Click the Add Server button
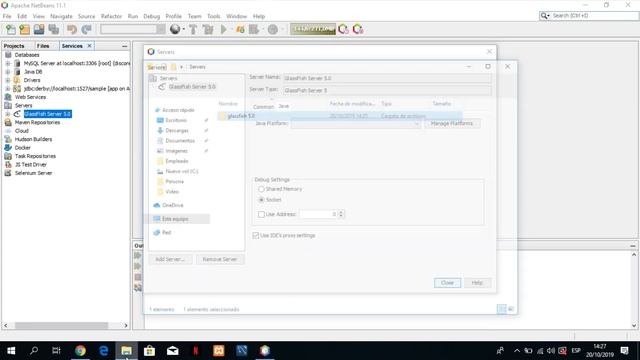The width and height of the screenshot is (640, 360). click(x=170, y=259)
